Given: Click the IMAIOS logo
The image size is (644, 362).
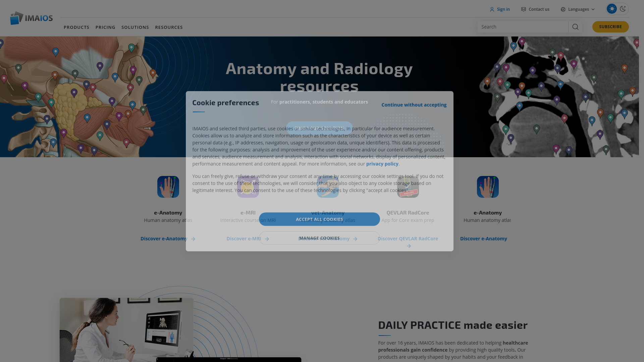Looking at the screenshot, I should click(31, 18).
